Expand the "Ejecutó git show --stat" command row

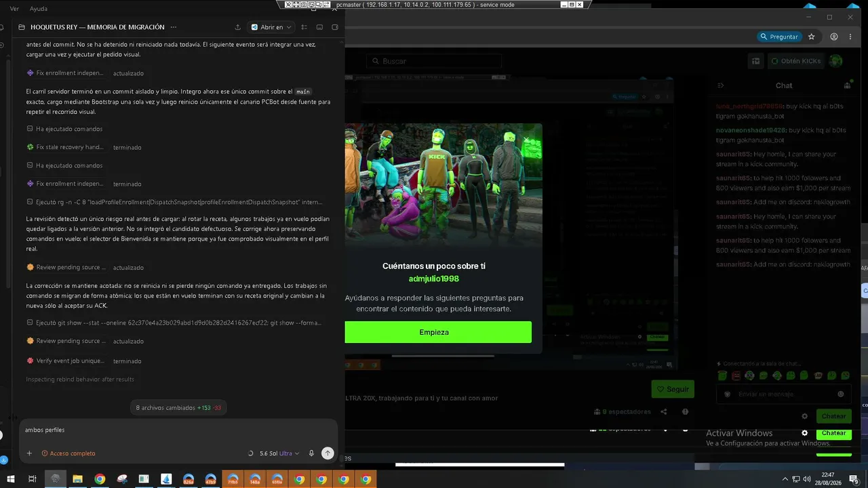pos(174,323)
